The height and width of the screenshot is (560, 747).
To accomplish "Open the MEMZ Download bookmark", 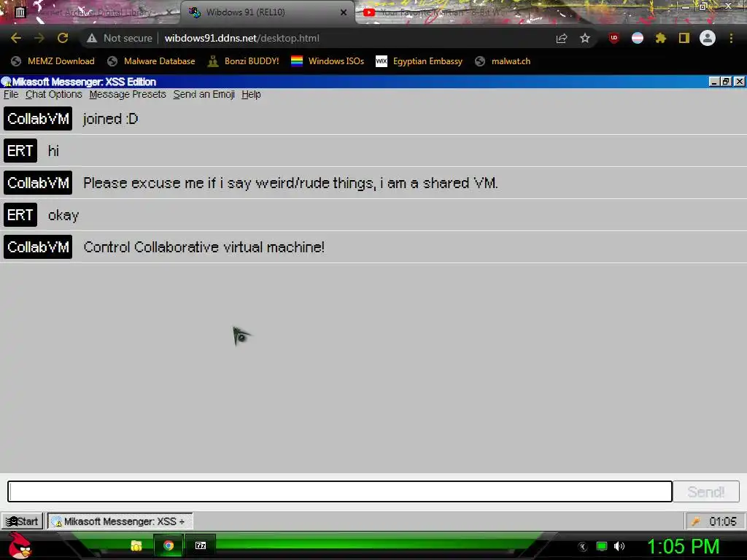I will tap(53, 61).
